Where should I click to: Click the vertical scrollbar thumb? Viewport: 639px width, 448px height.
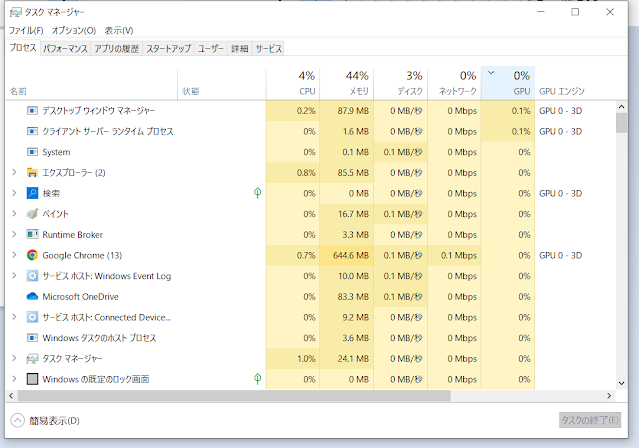point(621,123)
